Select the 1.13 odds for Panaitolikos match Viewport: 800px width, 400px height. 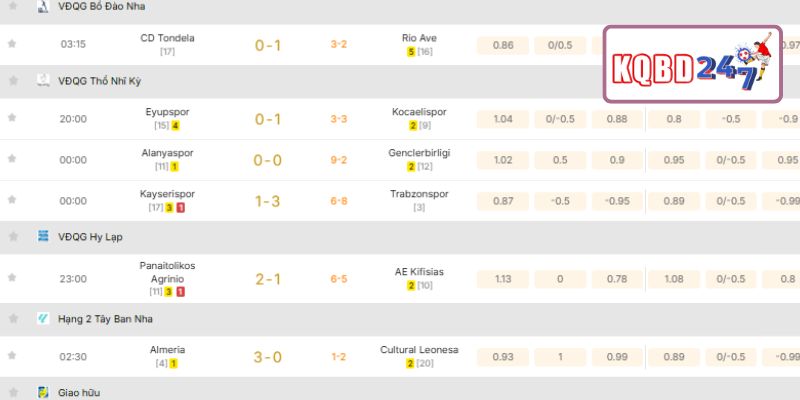504,279
